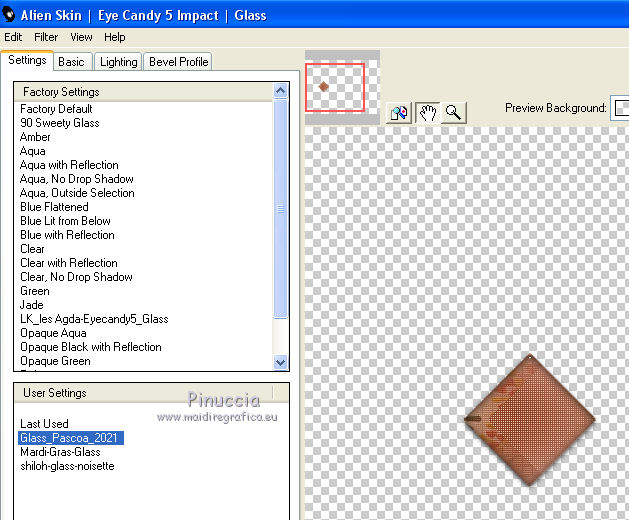Viewport: 629px width, 520px height.
Task: Select the hand pan tool
Action: (428, 113)
